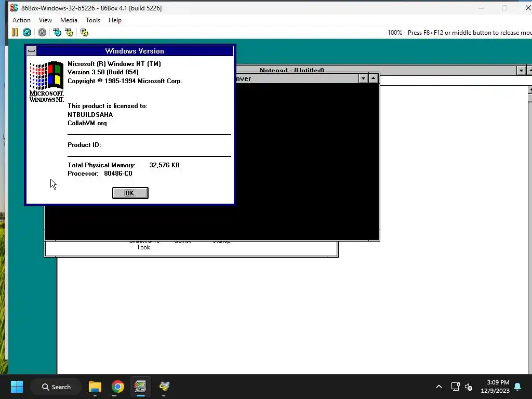Open 86Box Settings toolbar icon
Screen dimensions: 532x399
(x=84, y=32)
